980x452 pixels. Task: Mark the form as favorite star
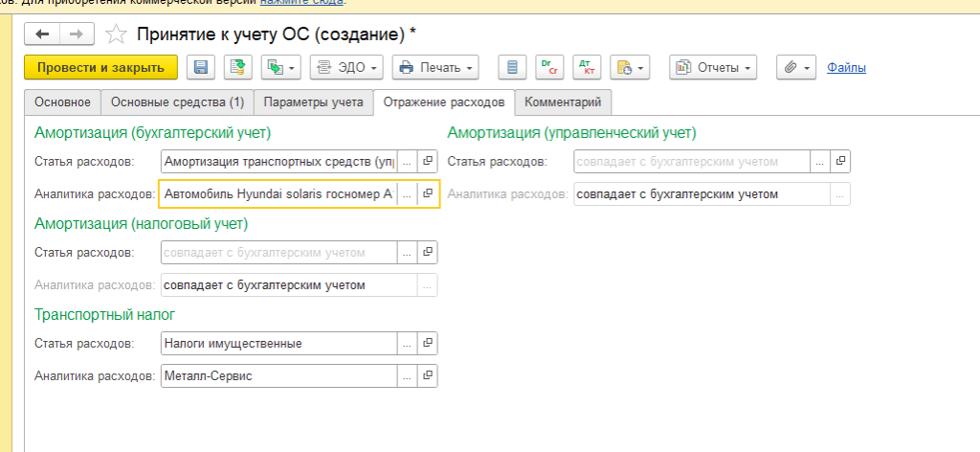[x=116, y=34]
